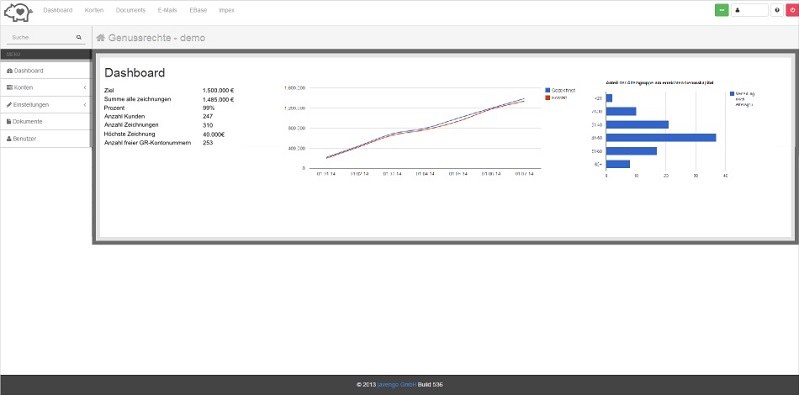Viewport: 799px width, 395px height.
Task: Click the piggy bank logo
Action: (x=18, y=12)
